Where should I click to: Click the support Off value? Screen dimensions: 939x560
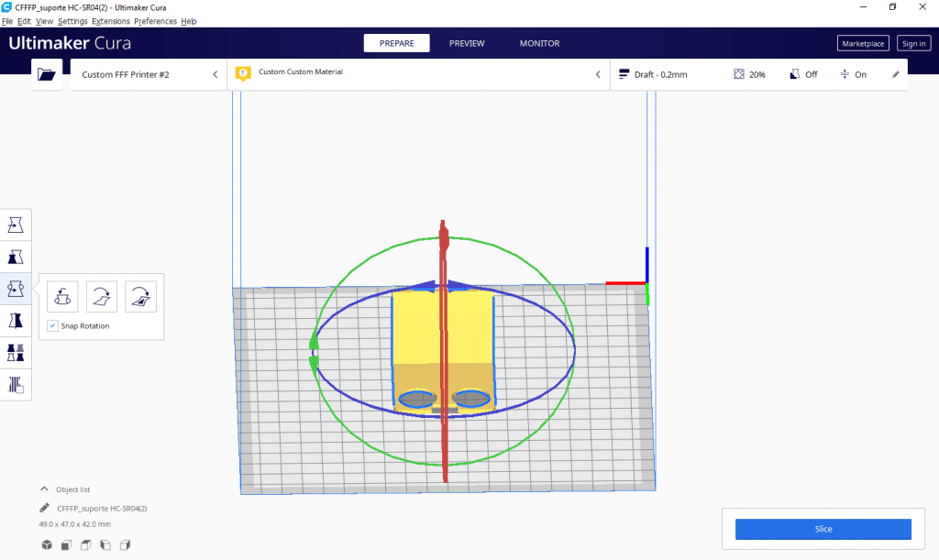click(x=812, y=75)
